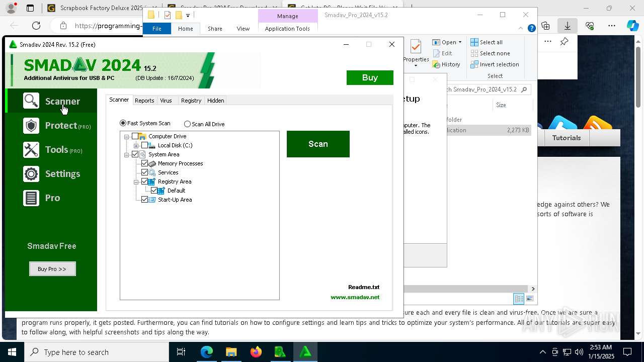Open Firefox from taskbar
Screen dimensions: 644x362
(256, 352)
